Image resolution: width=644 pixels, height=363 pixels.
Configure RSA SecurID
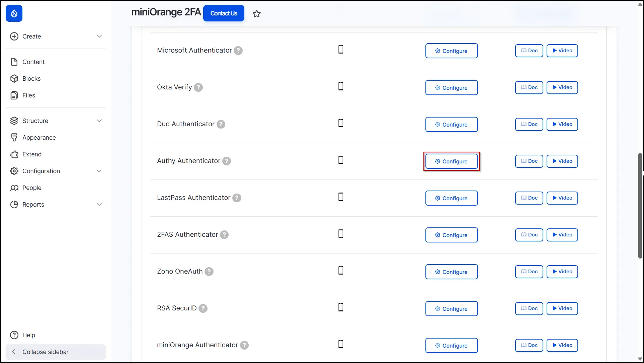pos(452,309)
